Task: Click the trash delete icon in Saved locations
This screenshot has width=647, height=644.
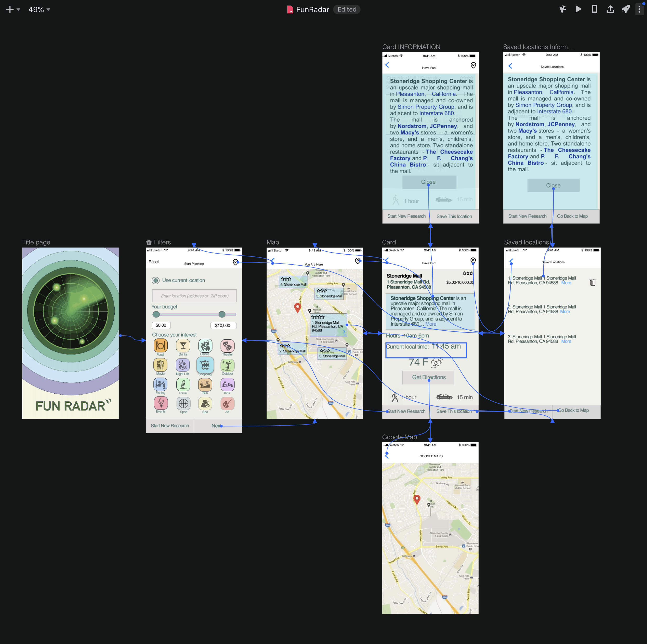Action: click(592, 282)
